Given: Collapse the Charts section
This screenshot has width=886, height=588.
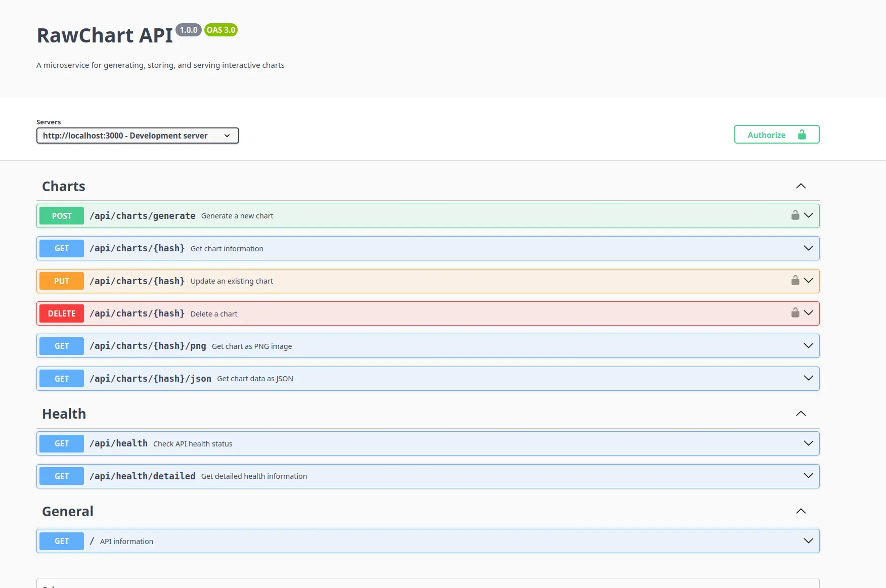Looking at the screenshot, I should 801,186.
